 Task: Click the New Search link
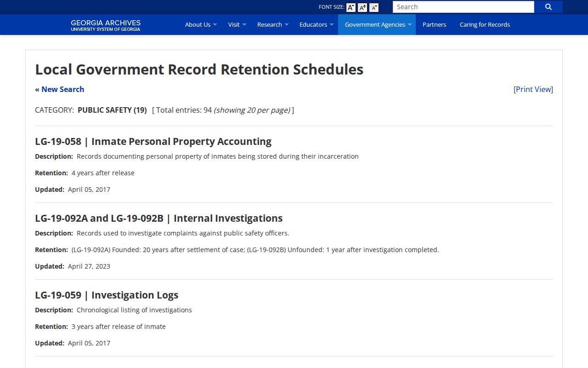[x=62, y=89]
